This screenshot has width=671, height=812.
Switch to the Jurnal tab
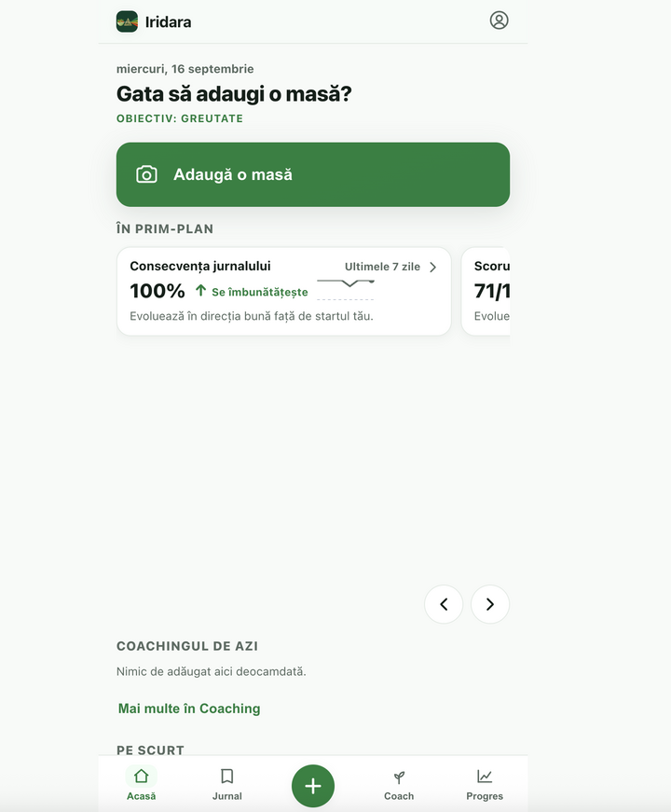[x=226, y=784]
